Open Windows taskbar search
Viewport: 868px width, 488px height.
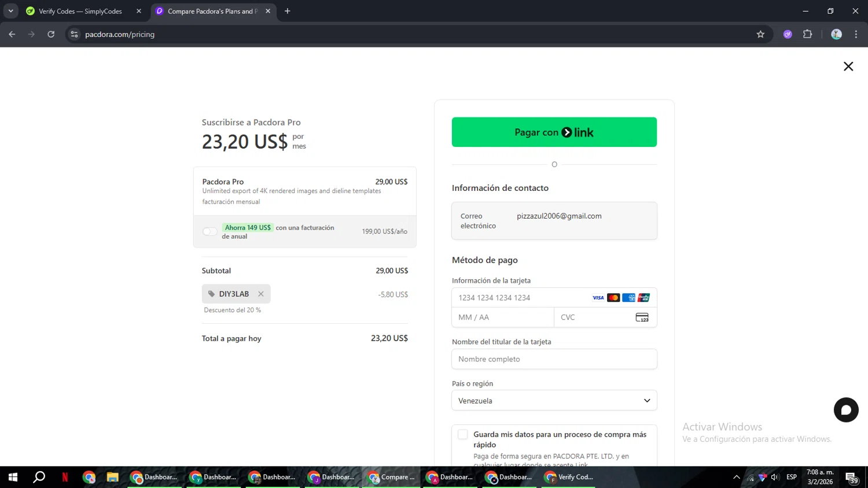point(39,477)
